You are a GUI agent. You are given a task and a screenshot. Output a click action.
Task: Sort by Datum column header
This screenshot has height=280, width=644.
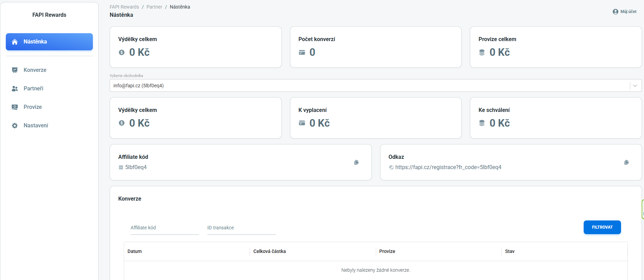pos(135,251)
